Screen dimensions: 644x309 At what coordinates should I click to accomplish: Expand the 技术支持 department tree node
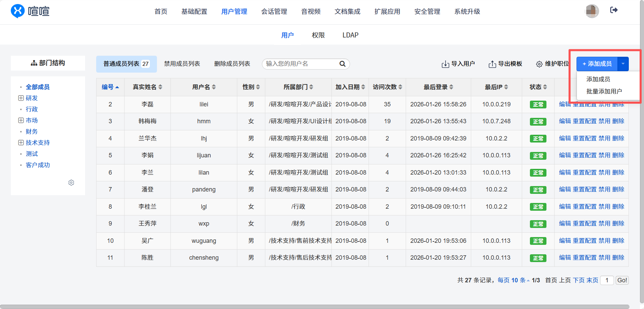point(21,143)
